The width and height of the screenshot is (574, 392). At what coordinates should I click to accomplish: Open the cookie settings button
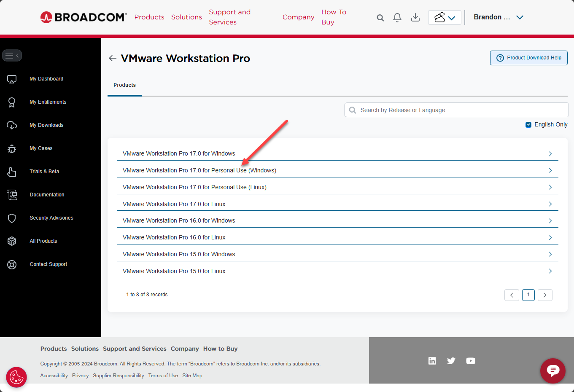[x=16, y=377]
